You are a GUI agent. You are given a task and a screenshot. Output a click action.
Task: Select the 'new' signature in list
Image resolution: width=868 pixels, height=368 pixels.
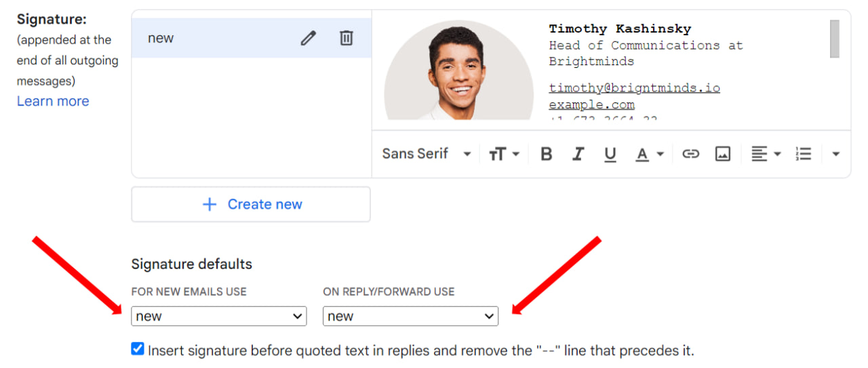203,38
